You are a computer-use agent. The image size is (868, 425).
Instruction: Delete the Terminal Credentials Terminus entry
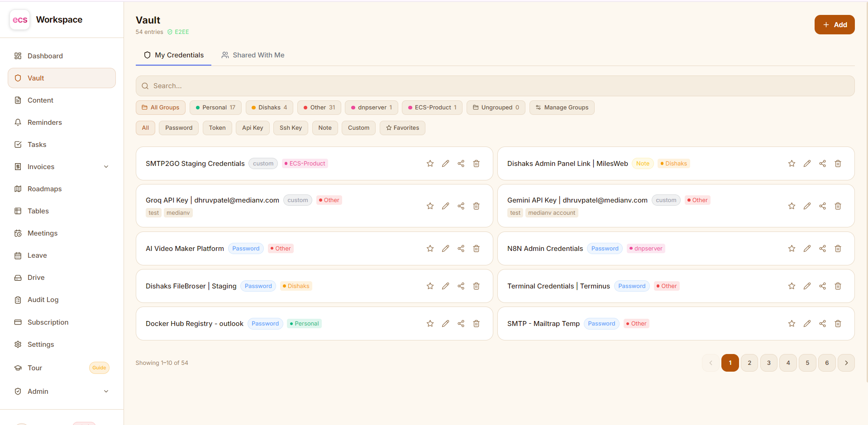[838, 286]
